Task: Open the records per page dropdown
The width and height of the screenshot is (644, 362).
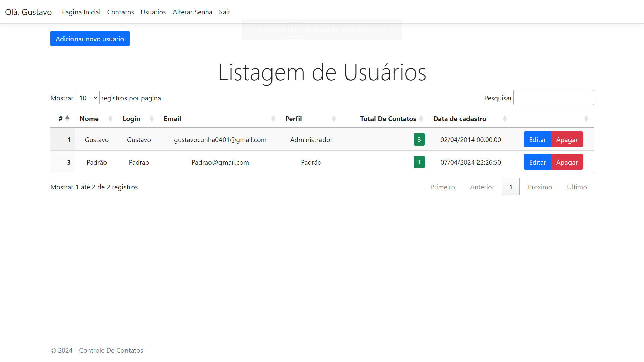Action: 88,98
